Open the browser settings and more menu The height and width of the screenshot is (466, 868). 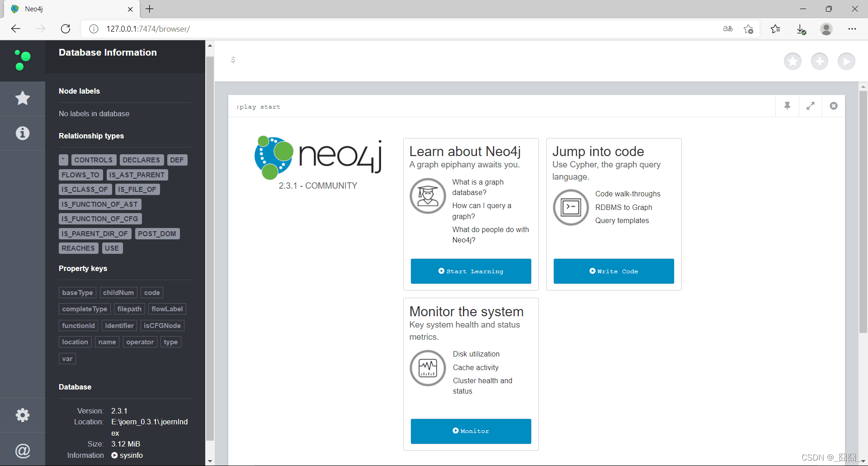pos(852,29)
